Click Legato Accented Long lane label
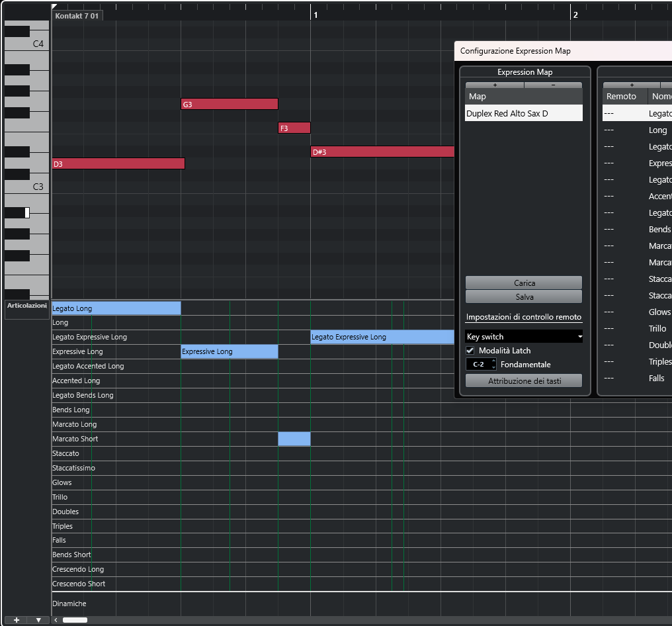Viewport: 672px width, 626px height. (88, 366)
